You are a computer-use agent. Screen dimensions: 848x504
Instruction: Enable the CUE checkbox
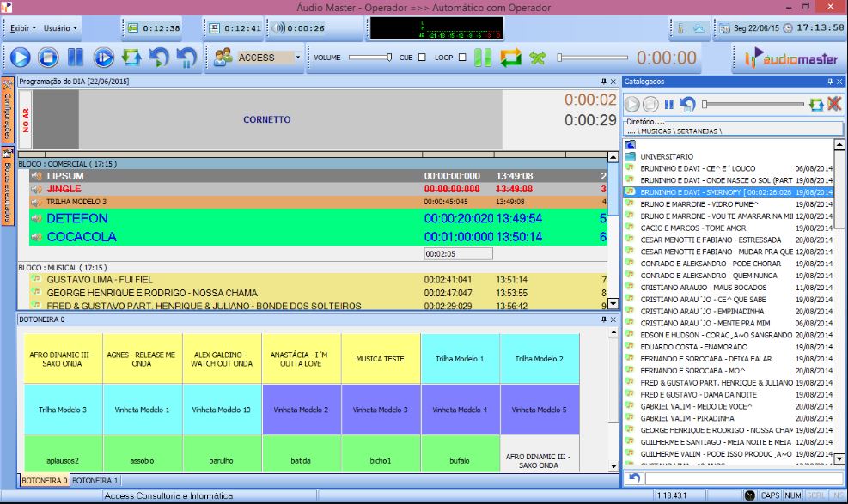421,58
